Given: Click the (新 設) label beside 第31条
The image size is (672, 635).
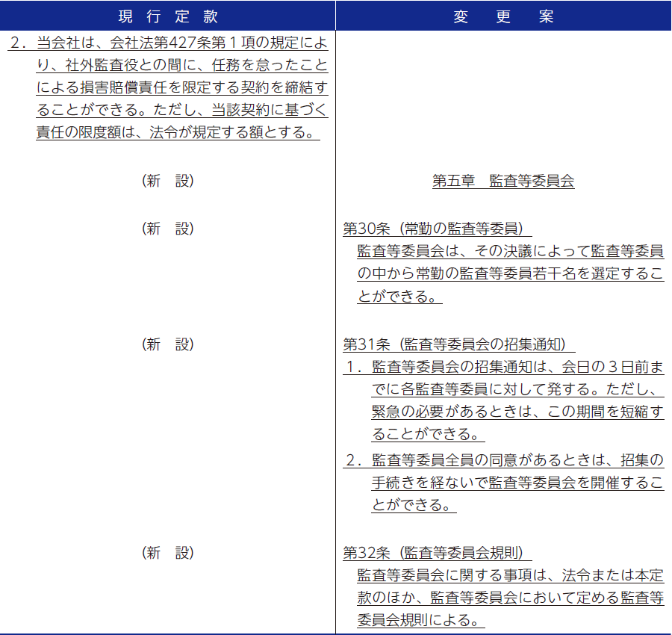Looking at the screenshot, I should click(x=168, y=344).
